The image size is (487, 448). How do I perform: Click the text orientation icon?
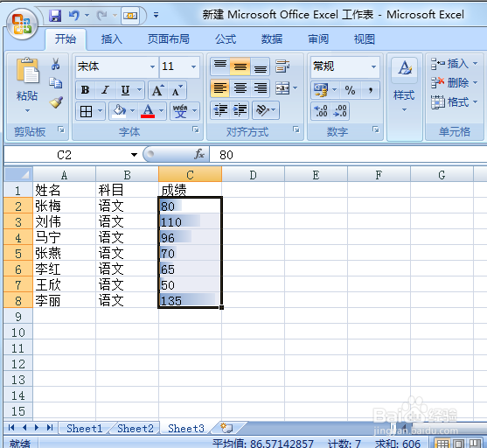[x=262, y=110]
